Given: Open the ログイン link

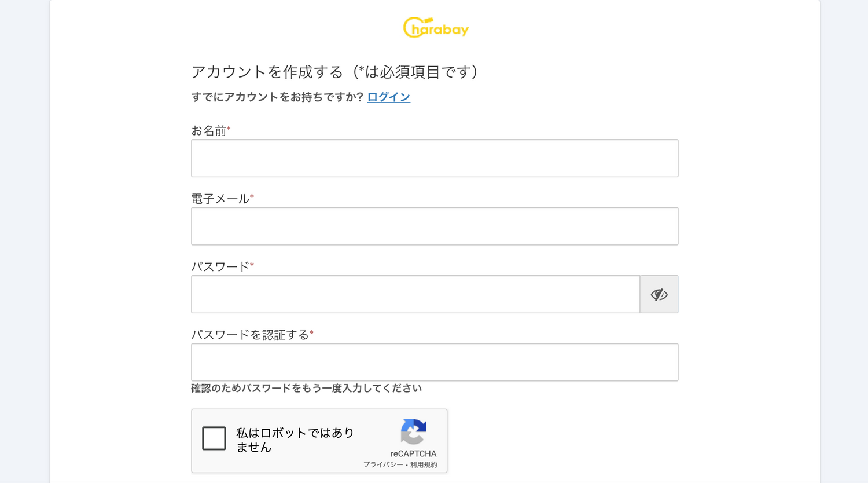Looking at the screenshot, I should tap(389, 97).
